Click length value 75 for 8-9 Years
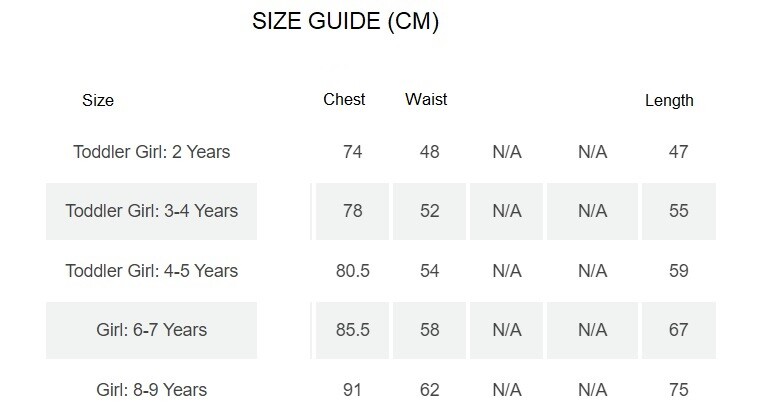Viewport: 775px width, 419px height. 679,390
